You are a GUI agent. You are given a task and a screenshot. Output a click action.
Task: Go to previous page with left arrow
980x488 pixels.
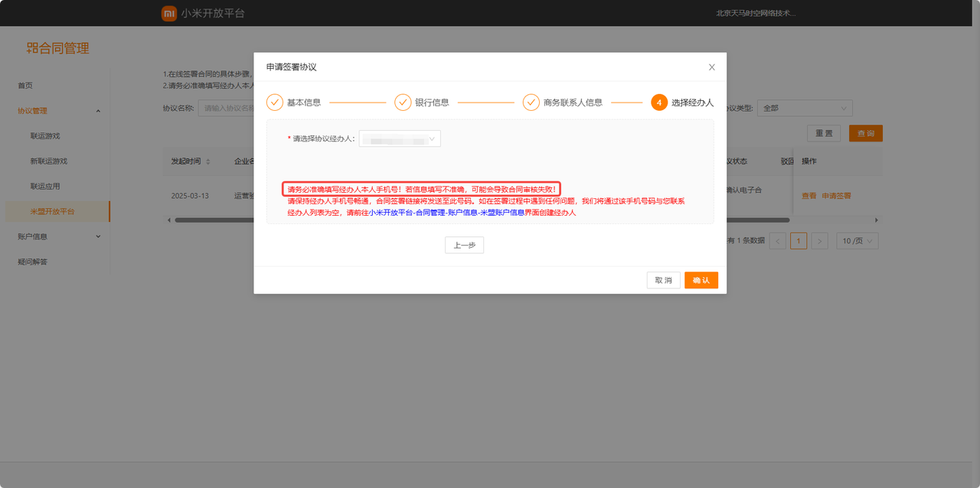click(778, 241)
